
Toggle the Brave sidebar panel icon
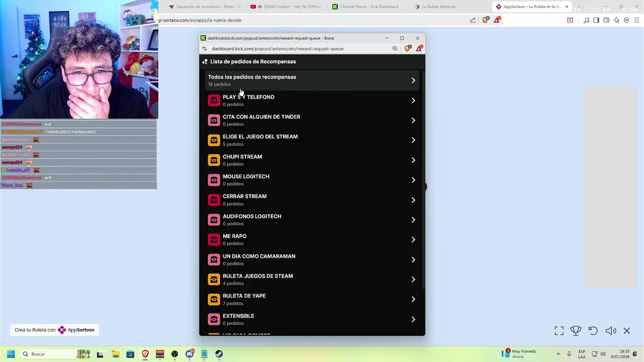pyautogui.click(x=596, y=20)
